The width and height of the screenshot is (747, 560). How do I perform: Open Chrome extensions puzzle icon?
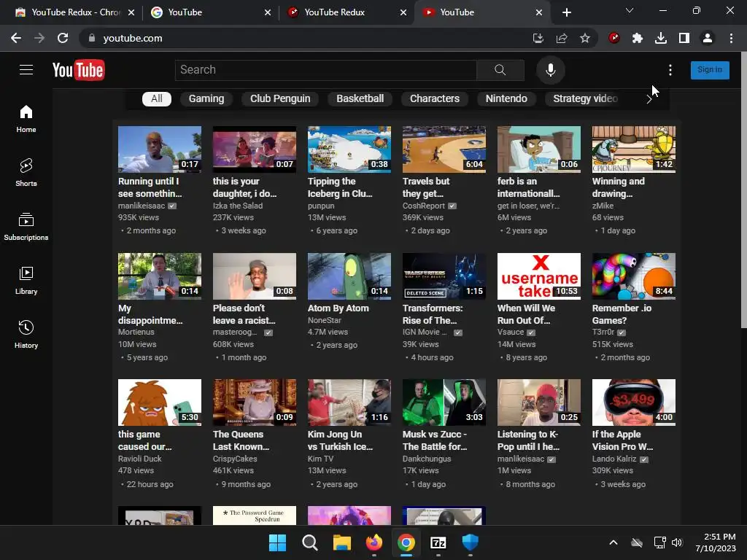(x=638, y=38)
